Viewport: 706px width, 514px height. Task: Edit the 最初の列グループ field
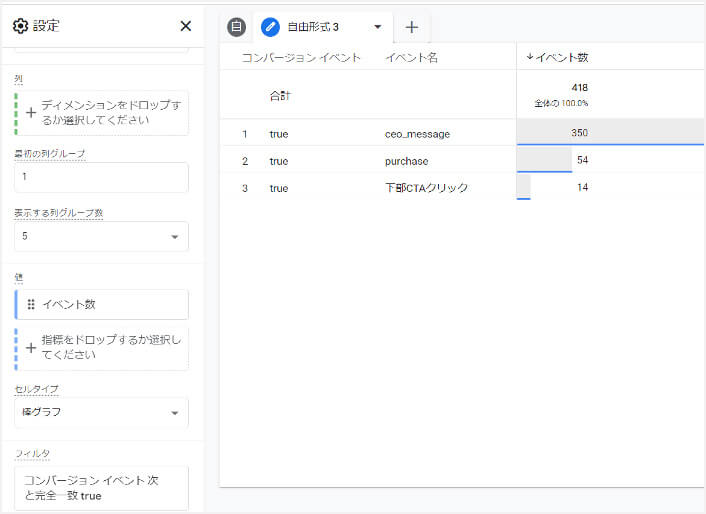101,177
